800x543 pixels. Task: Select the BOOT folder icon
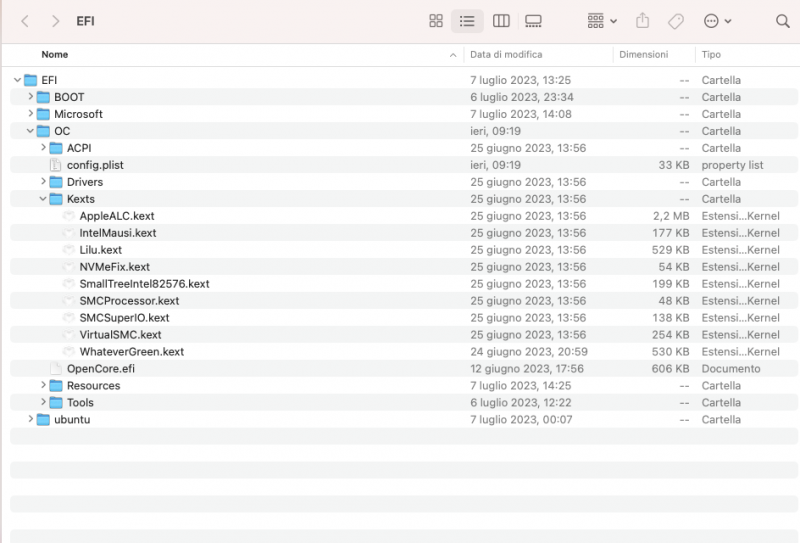(x=43, y=97)
